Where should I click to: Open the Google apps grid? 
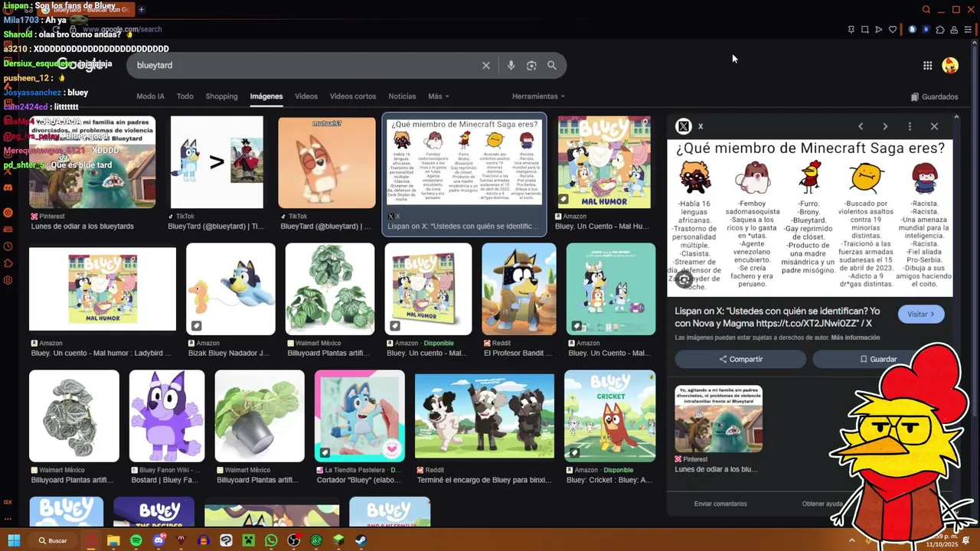(927, 66)
